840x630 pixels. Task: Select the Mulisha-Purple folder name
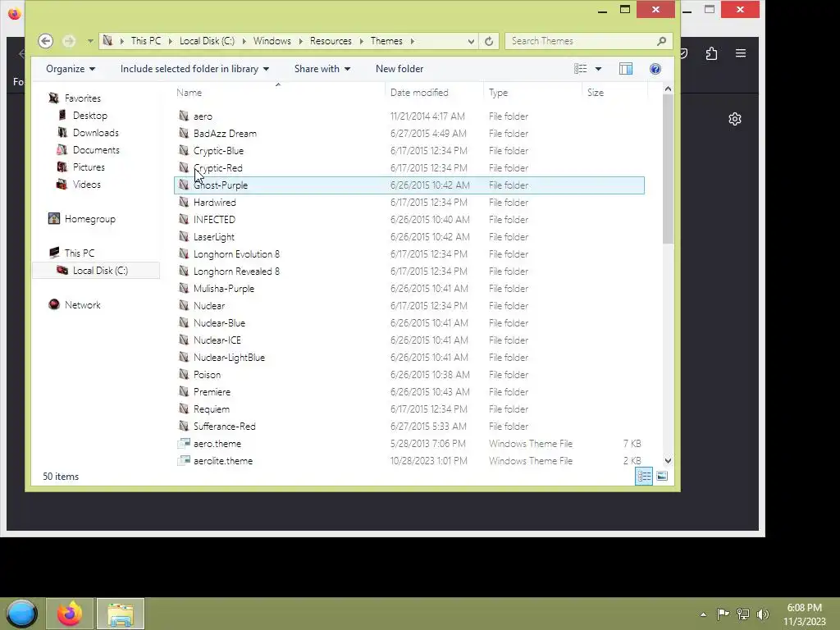point(224,288)
